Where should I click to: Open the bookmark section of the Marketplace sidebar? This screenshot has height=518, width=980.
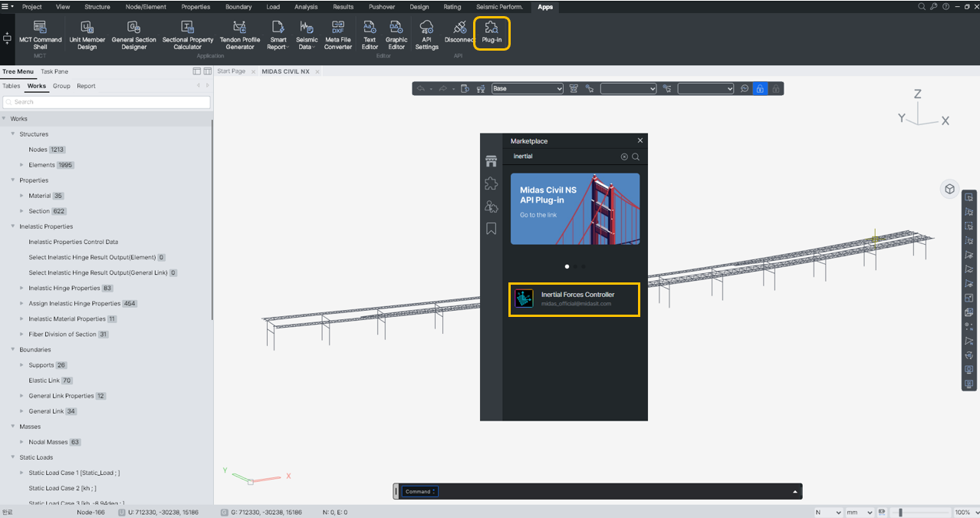click(491, 228)
